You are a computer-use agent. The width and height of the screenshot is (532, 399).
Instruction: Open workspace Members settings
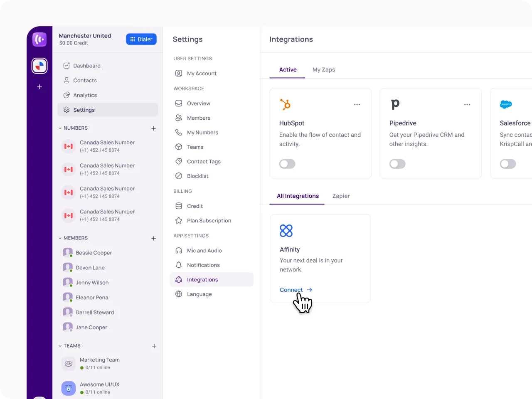click(x=193, y=118)
